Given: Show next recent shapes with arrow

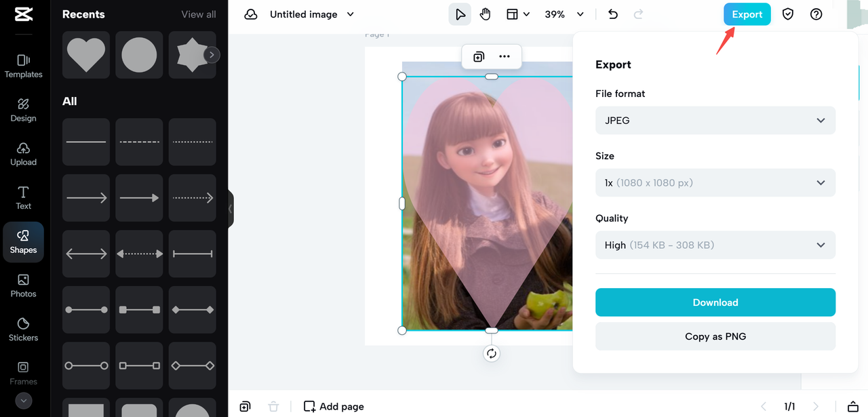Looking at the screenshot, I should 212,55.
